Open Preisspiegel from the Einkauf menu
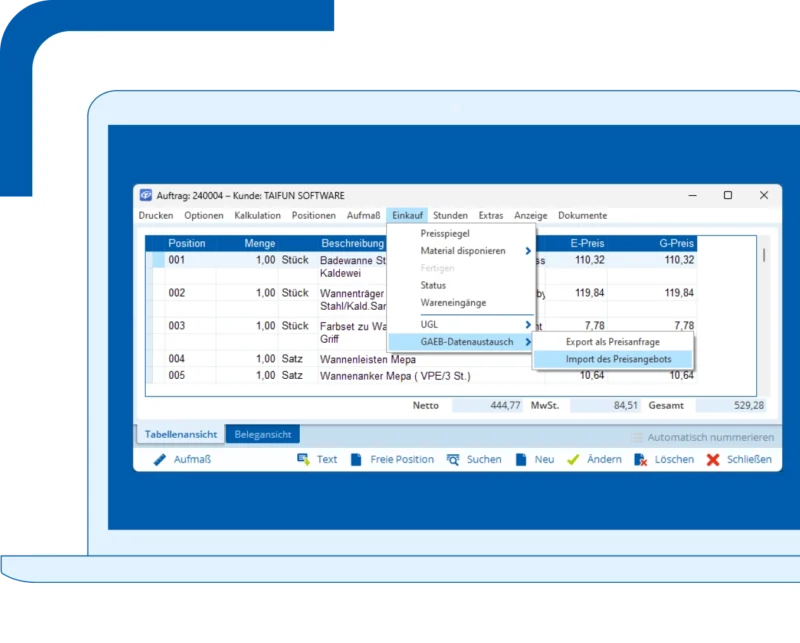Viewport: 800px width, 643px height. (445, 233)
